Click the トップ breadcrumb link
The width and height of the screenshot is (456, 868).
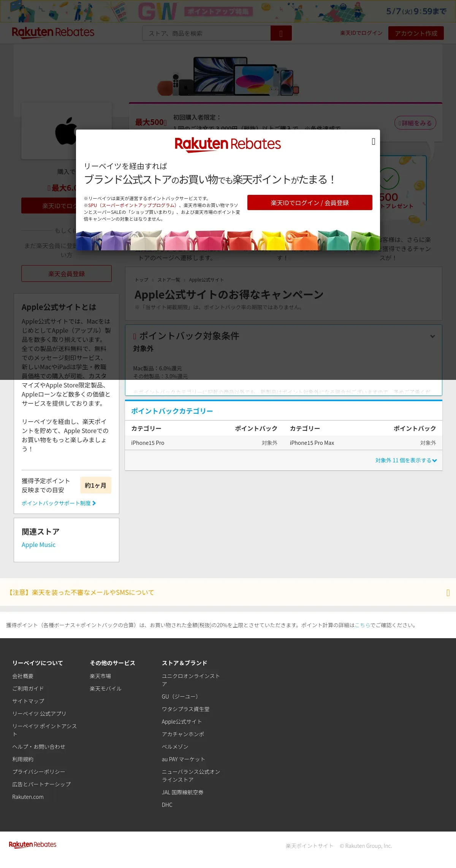click(141, 280)
